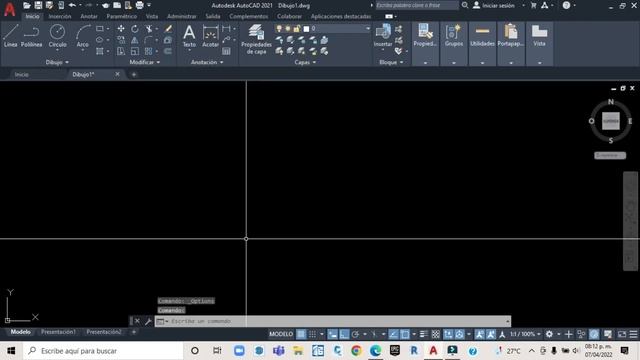Viewport: 640px width, 360px height.
Task: Open the Propiedades panel button
Action: pos(425,43)
